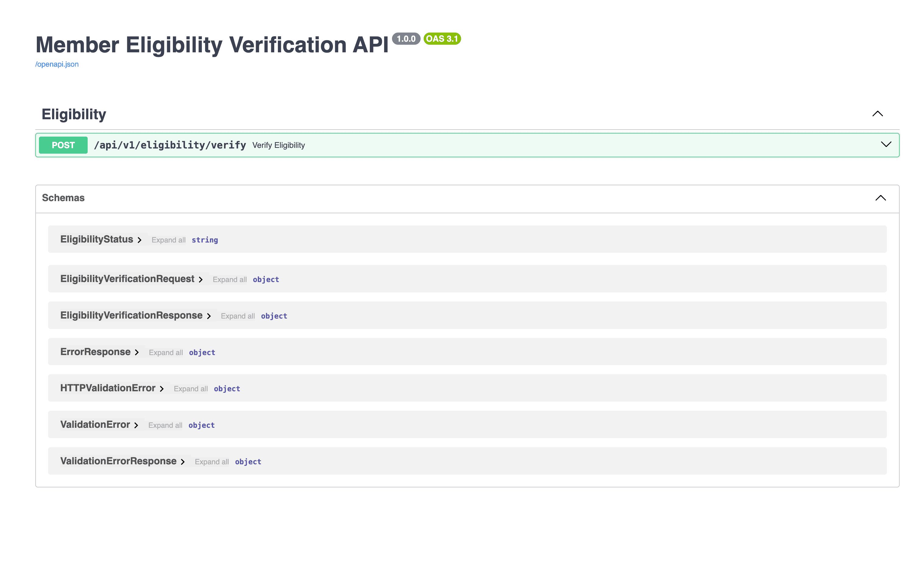The image size is (924, 572).
Task: Click the object type of EligibilityVerificationRequest
Action: pyautogui.click(x=266, y=280)
